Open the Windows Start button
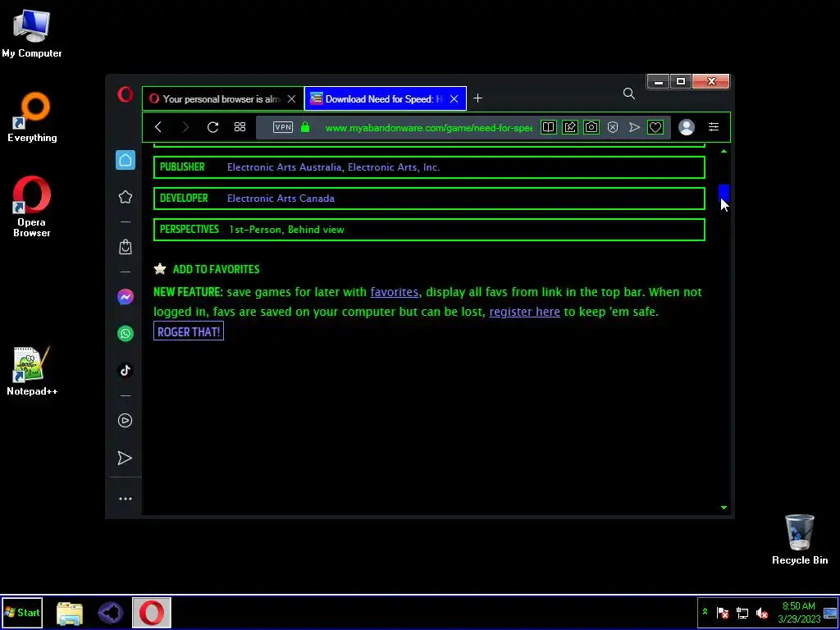 pyautogui.click(x=22, y=613)
